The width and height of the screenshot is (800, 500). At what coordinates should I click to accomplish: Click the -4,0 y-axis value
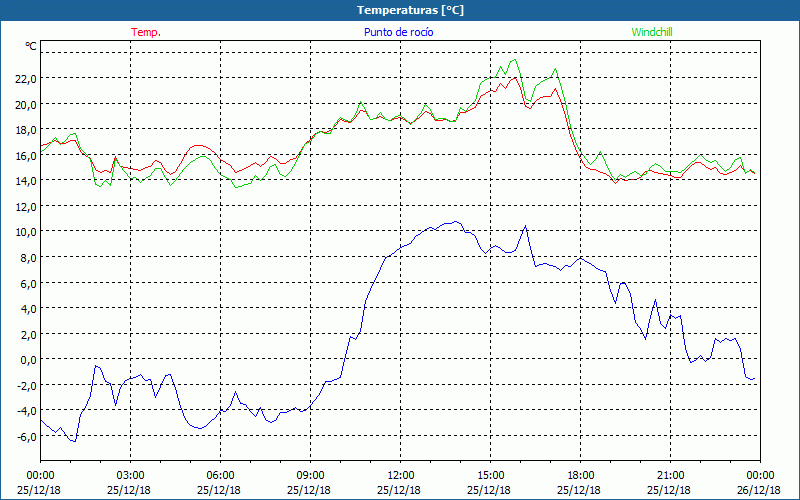click(x=27, y=410)
